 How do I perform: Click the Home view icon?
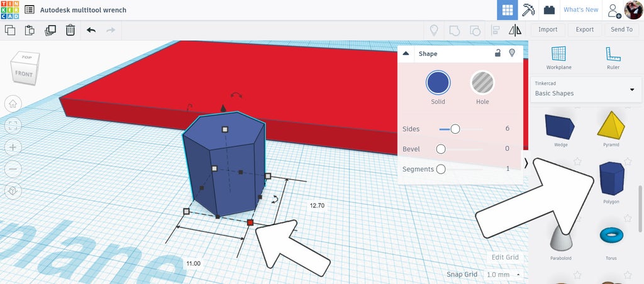click(13, 104)
